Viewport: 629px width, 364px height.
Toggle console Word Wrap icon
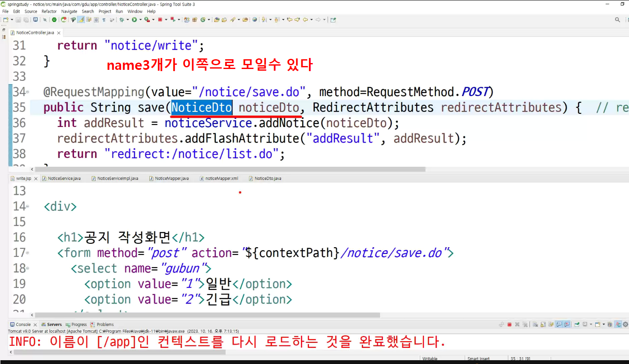point(551,325)
